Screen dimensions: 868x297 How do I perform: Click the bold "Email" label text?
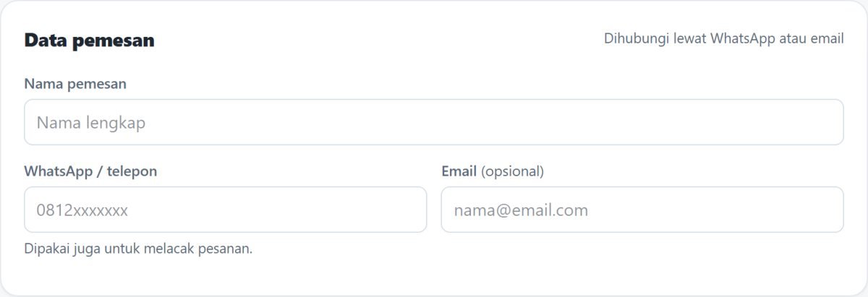pos(459,171)
